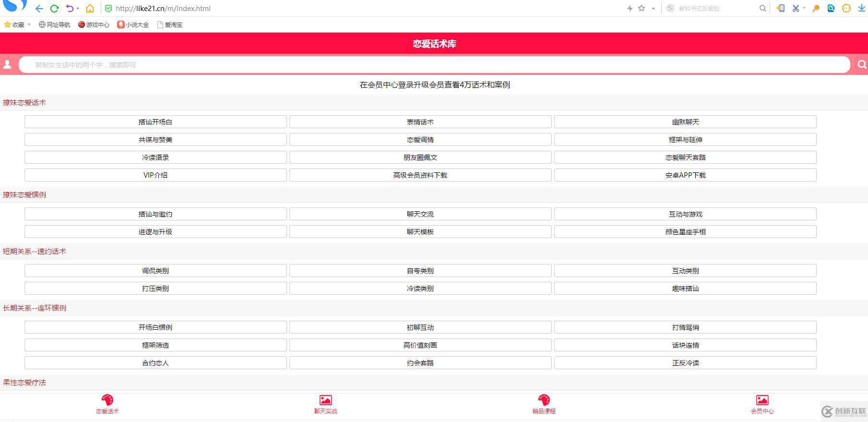
Task: Click the 长期关系--连环惯例 heading
Action: (35, 308)
